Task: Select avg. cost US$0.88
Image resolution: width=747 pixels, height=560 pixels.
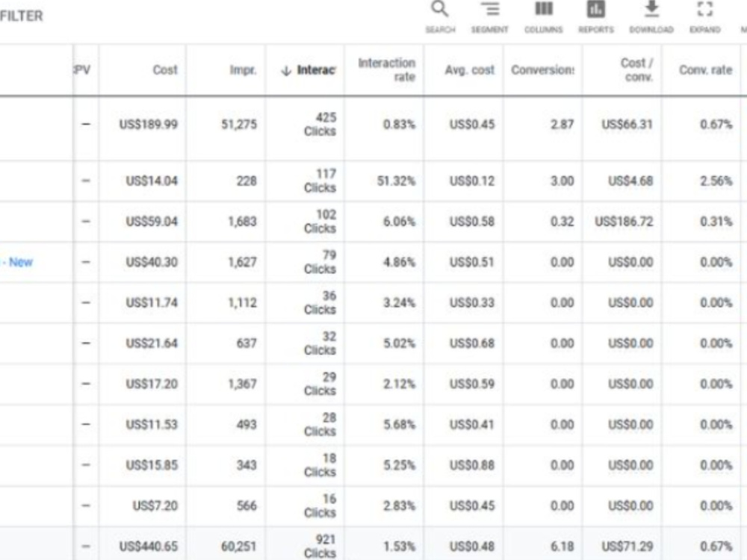Action: [471, 465]
